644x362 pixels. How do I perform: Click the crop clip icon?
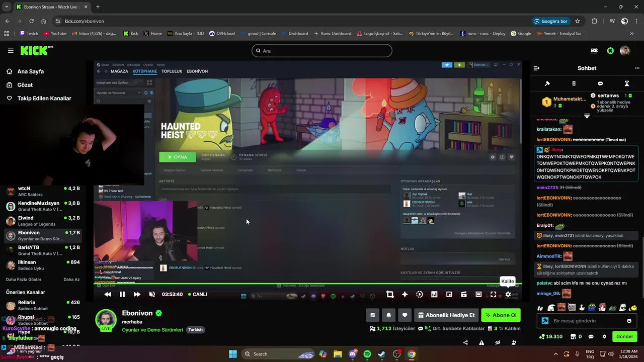click(x=390, y=295)
